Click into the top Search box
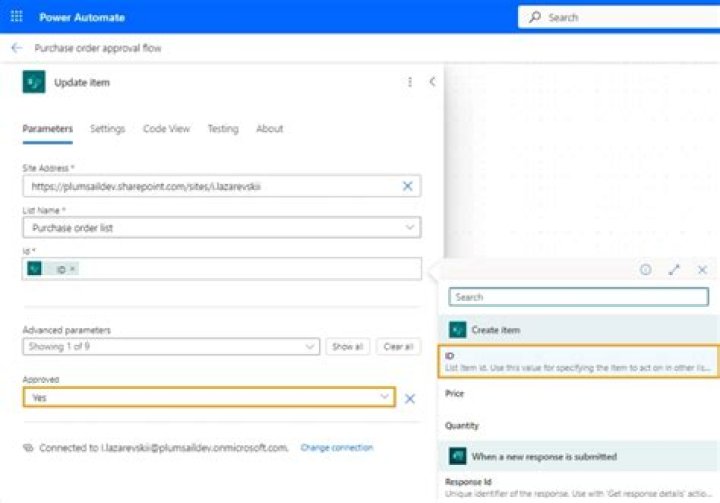Screen dimensions: 720x503 [620, 17]
